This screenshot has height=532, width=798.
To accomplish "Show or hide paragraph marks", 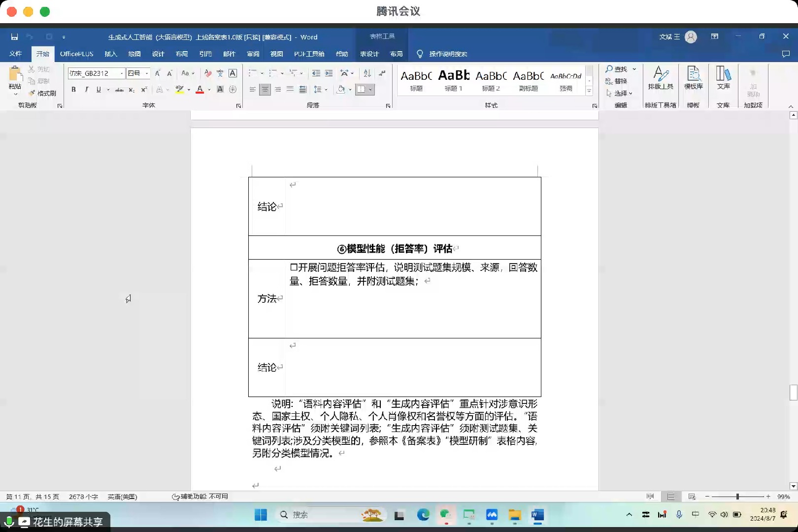I will 382,73.
